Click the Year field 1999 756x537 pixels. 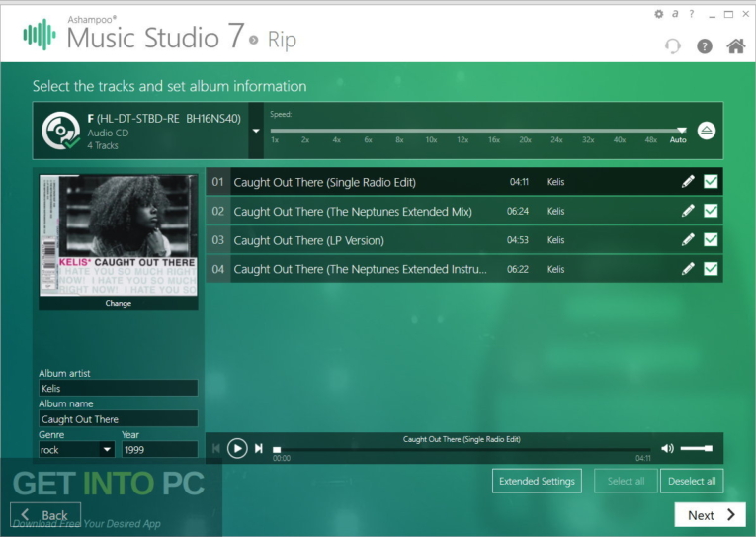click(x=159, y=450)
